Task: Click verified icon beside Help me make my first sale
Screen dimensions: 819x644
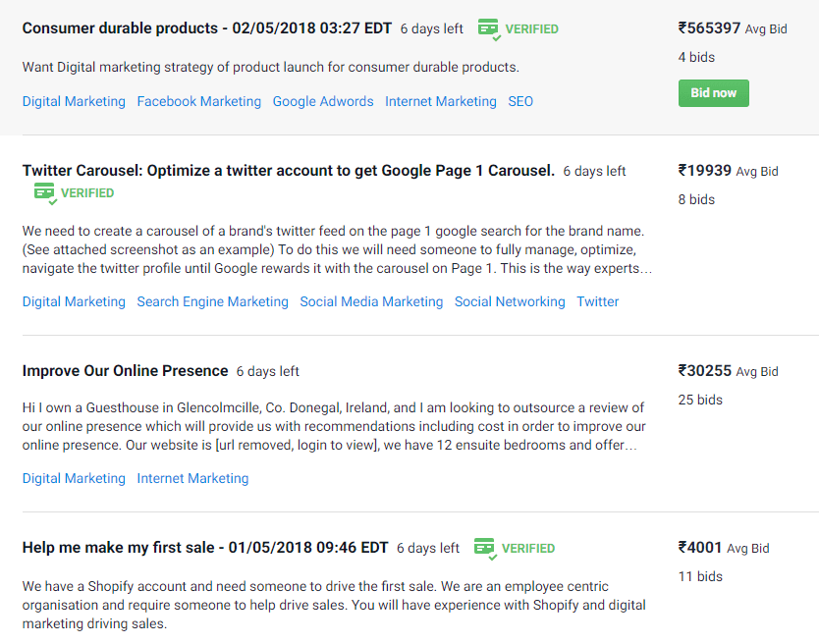Action: click(486, 549)
